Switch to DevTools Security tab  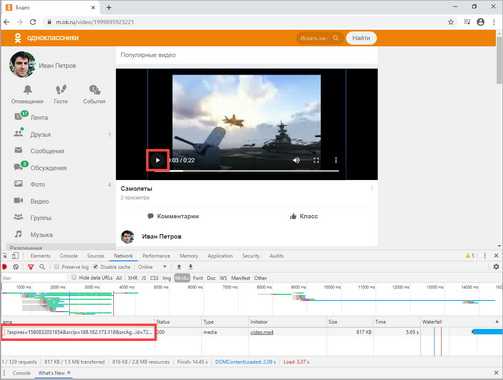coord(251,256)
